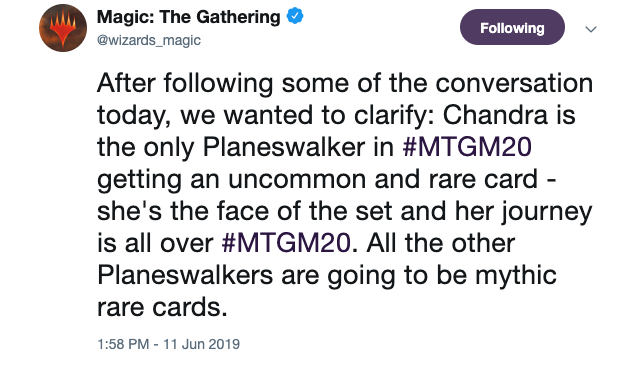Click the blue verified checkmark badge

point(295,17)
